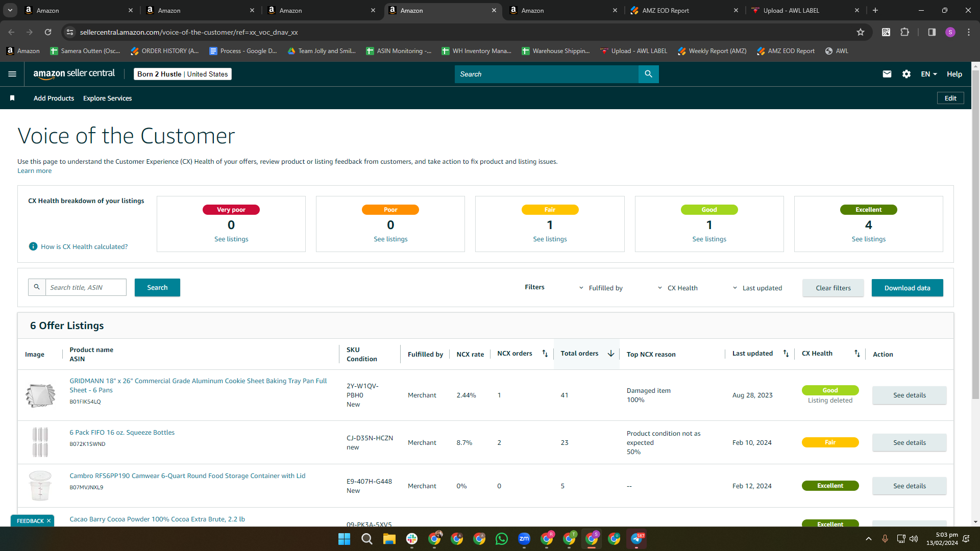Reload the page
The width and height of the screenshot is (980, 551).
click(48, 32)
